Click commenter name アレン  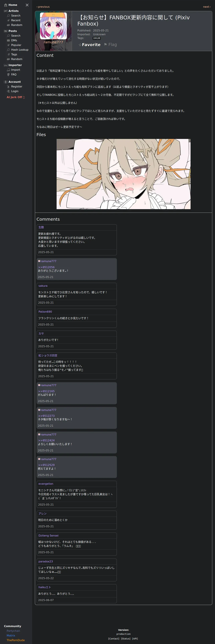[x=43, y=513]
